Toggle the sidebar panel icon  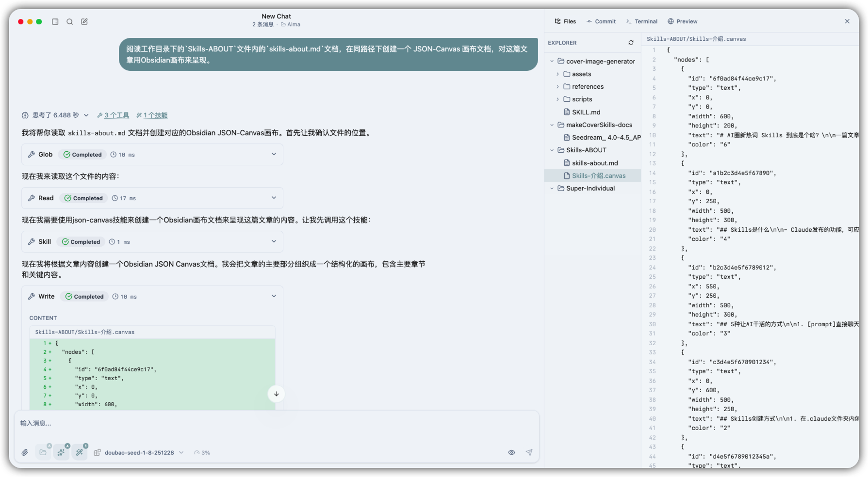point(55,22)
